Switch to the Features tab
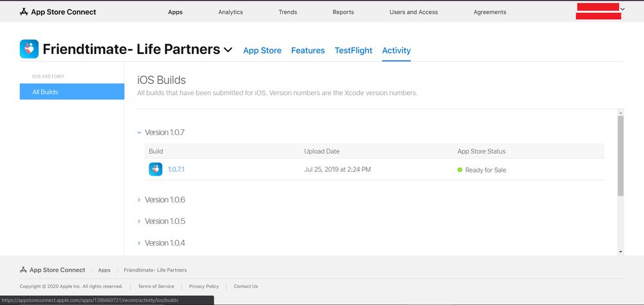 click(308, 50)
